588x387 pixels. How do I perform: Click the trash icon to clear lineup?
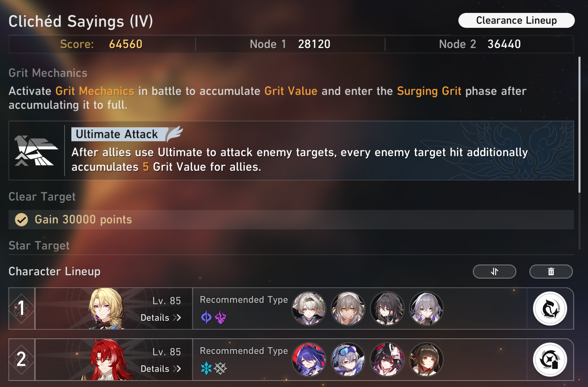pyautogui.click(x=551, y=271)
